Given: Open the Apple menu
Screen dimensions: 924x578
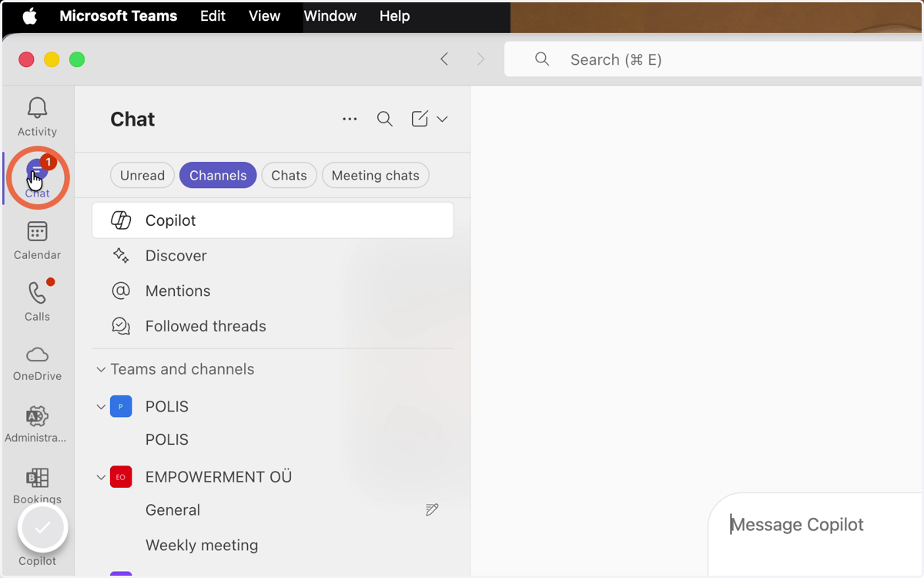Looking at the screenshot, I should 30,16.
